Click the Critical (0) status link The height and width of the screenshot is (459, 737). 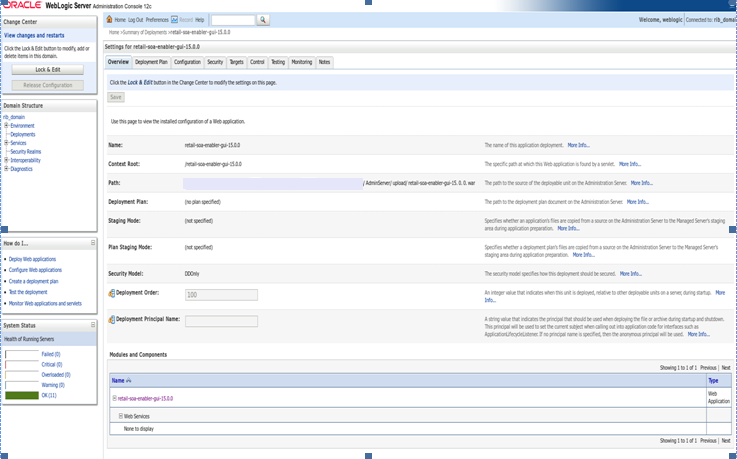(x=52, y=365)
